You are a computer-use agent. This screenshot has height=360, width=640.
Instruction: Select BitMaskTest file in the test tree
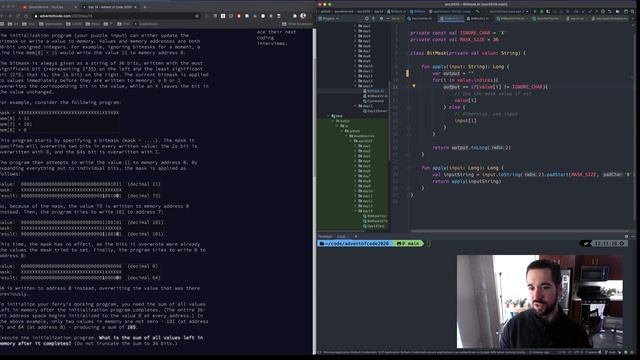click(375, 216)
